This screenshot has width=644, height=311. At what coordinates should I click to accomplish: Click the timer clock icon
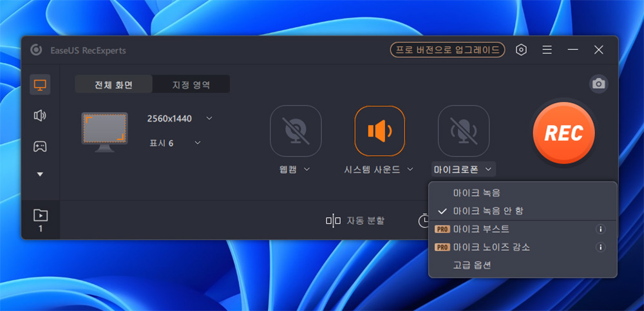(x=424, y=221)
